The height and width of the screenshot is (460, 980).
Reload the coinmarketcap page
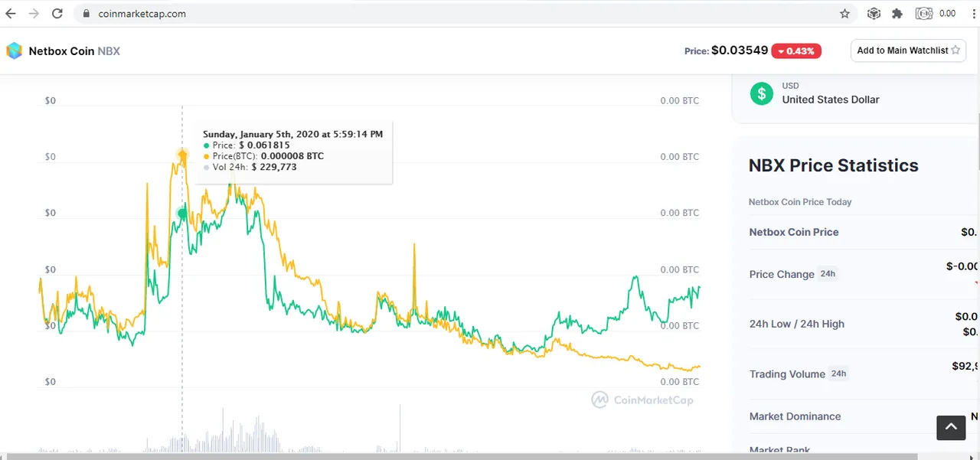pyautogui.click(x=57, y=14)
